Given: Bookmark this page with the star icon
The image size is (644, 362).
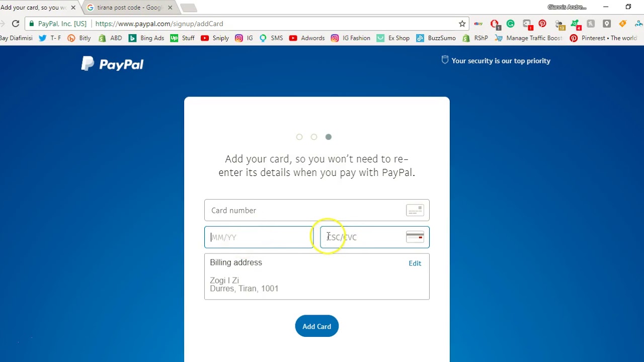Looking at the screenshot, I should pos(462,24).
